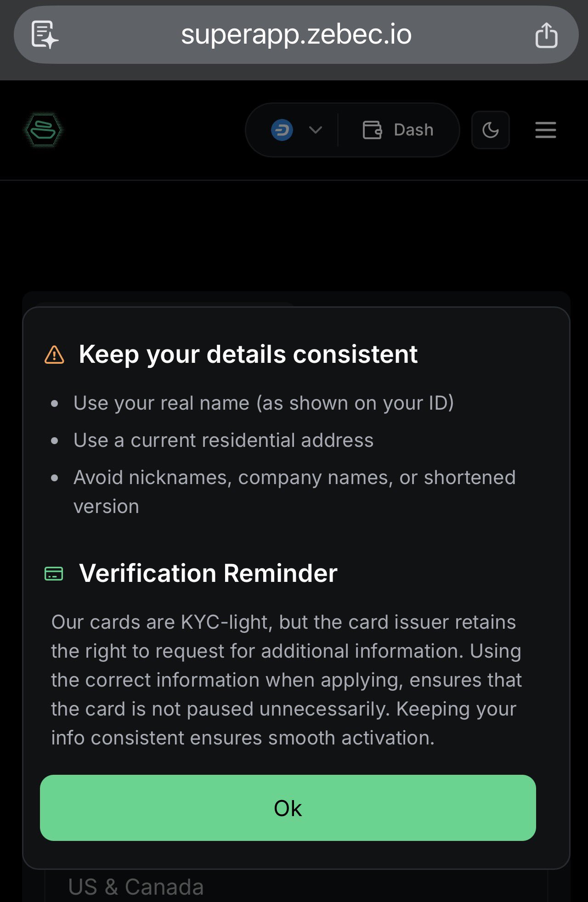Select the US & Canada option
This screenshot has height=902, width=588.
click(136, 887)
